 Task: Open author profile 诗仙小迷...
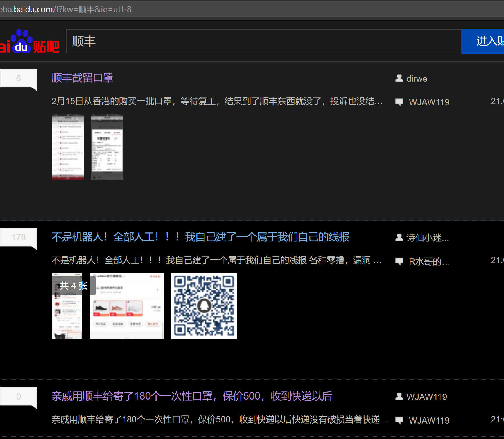click(428, 238)
